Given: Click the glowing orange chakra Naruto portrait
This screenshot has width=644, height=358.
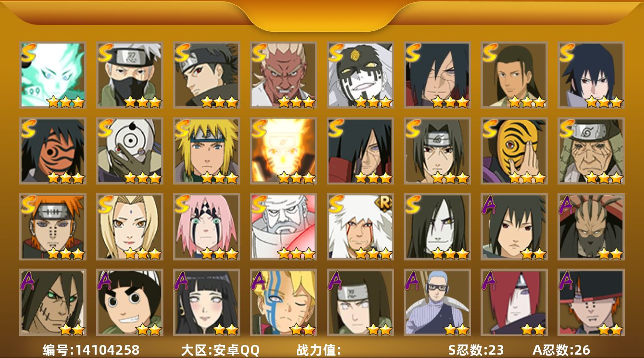Looking at the screenshot, I should pyautogui.click(x=284, y=151).
